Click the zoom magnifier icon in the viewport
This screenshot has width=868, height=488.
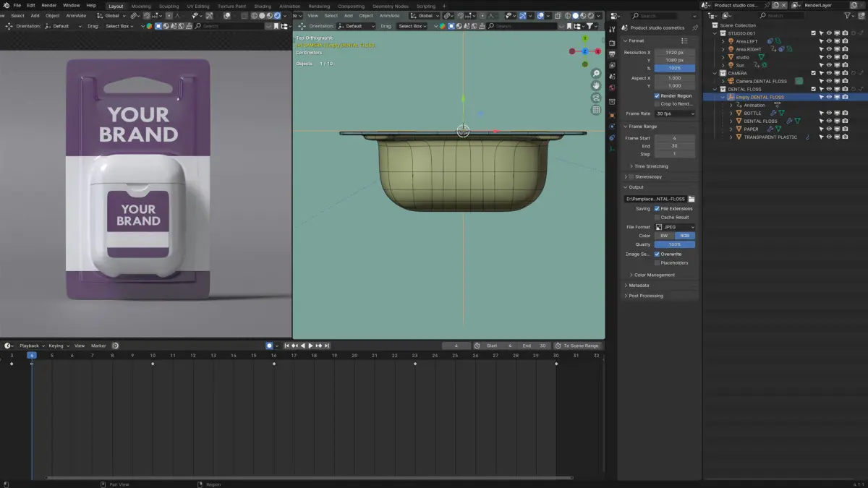[596, 74]
